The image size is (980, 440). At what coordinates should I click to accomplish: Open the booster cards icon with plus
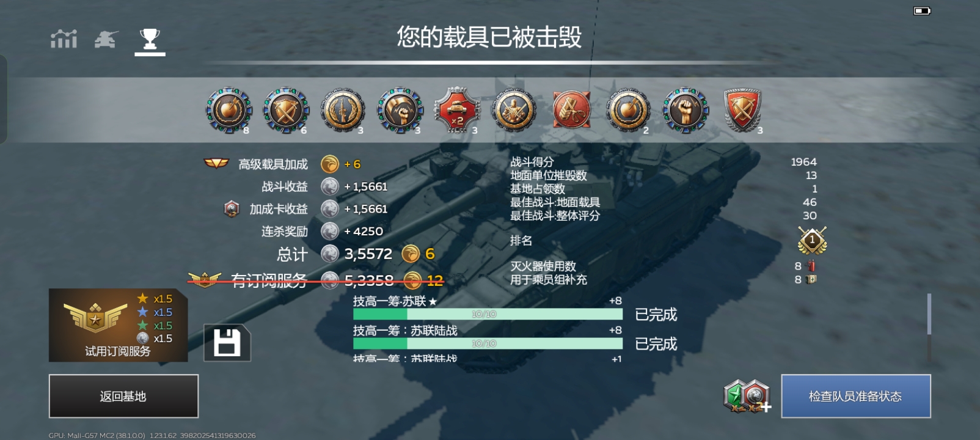(x=746, y=396)
